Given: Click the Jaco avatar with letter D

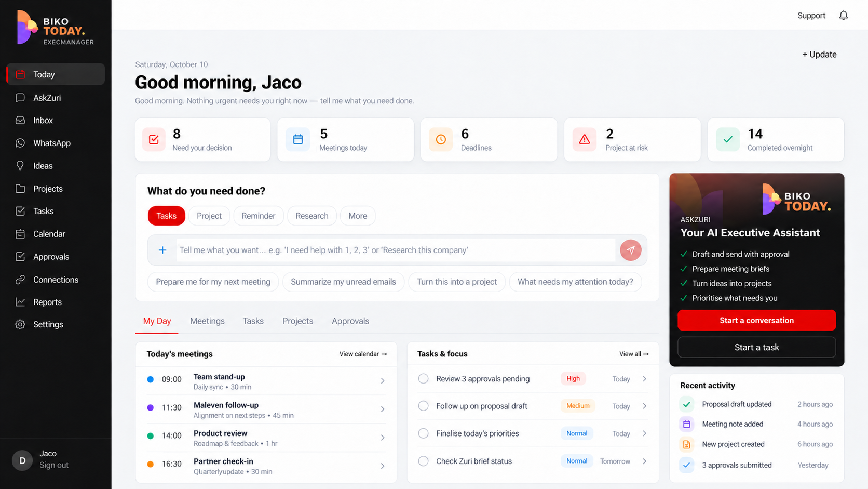Looking at the screenshot, I should pyautogui.click(x=22, y=460).
